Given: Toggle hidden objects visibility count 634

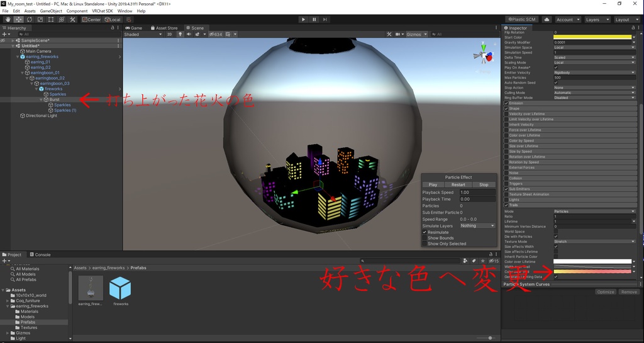Looking at the screenshot, I should 215,34.
